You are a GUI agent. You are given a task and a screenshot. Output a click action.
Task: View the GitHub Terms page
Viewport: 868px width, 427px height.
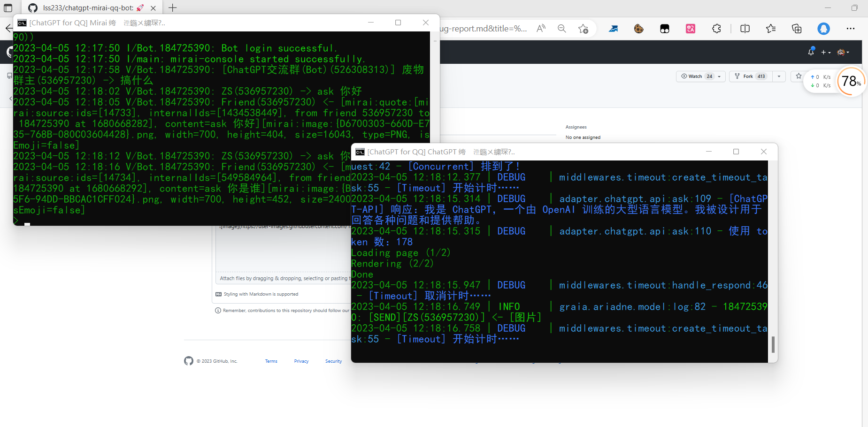pos(271,361)
